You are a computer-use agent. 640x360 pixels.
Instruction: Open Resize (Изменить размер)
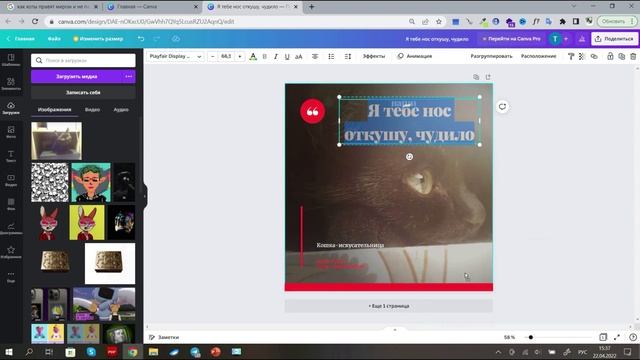pyautogui.click(x=98, y=39)
